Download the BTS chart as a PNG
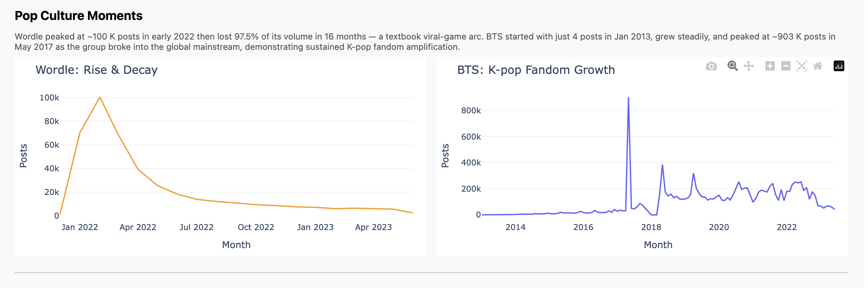The height and width of the screenshot is (288, 868). click(x=712, y=66)
